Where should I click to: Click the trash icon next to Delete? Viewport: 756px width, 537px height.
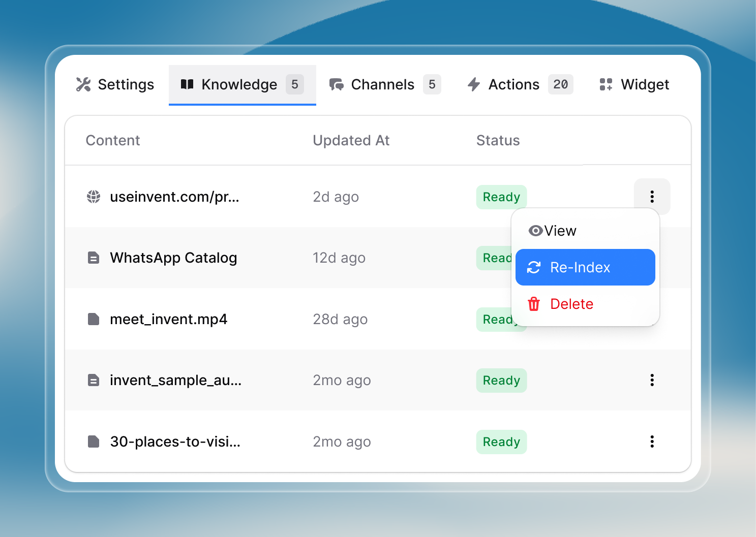coord(534,304)
